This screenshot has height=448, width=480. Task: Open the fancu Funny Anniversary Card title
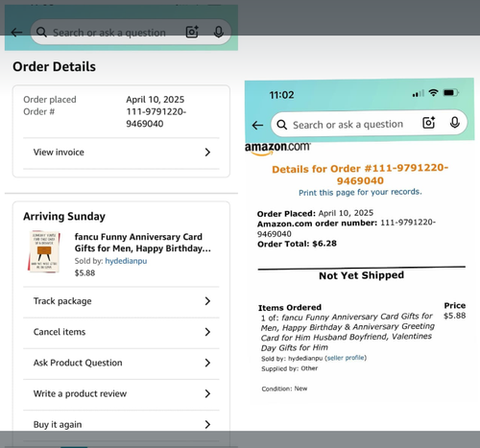click(x=143, y=243)
